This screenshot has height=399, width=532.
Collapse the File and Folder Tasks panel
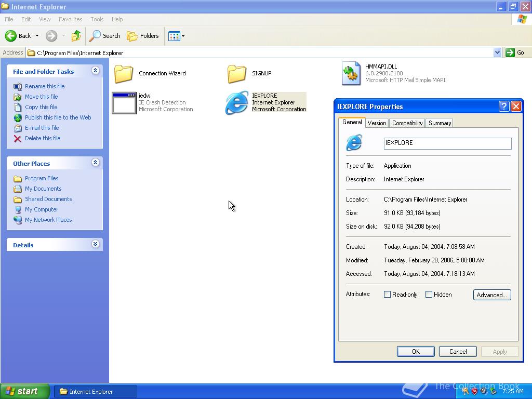tap(96, 70)
